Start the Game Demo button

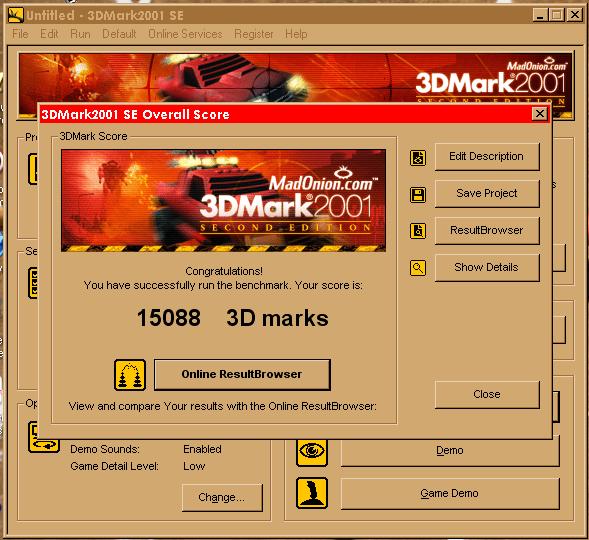[x=450, y=493]
